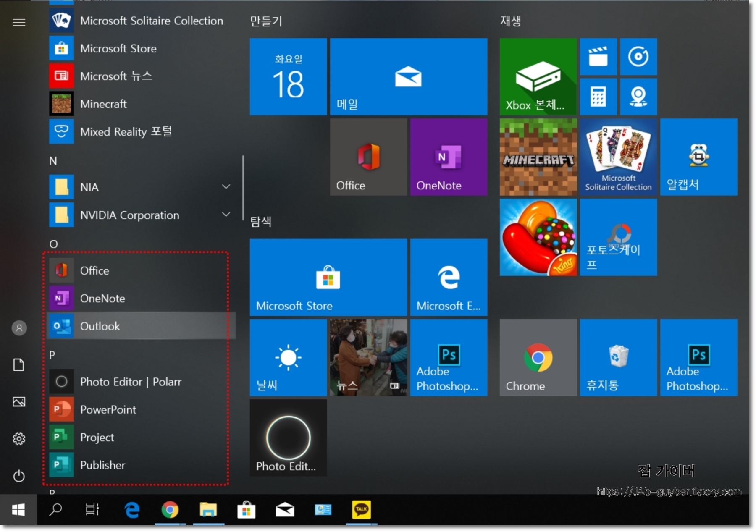Image resolution: width=756 pixels, height=532 pixels.
Task: Open the Camera webcam tile
Action: 638,97
